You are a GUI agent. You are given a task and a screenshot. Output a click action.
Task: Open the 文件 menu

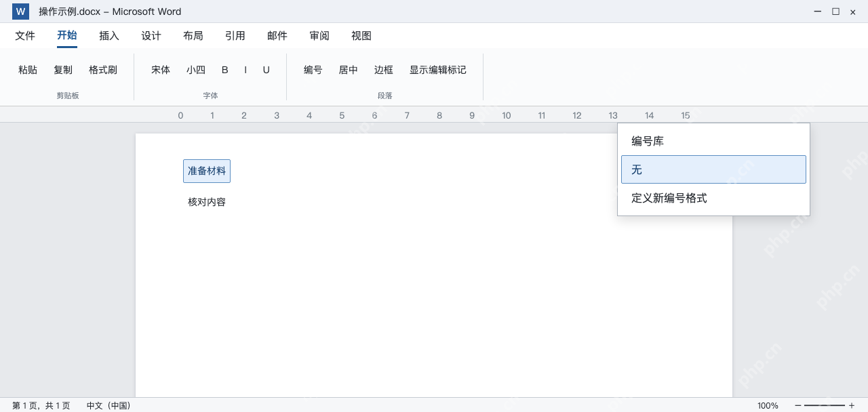point(25,36)
